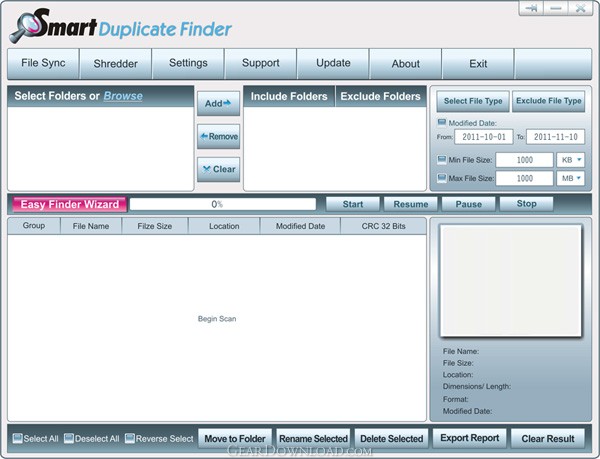Open the File Sync tab

(43, 63)
